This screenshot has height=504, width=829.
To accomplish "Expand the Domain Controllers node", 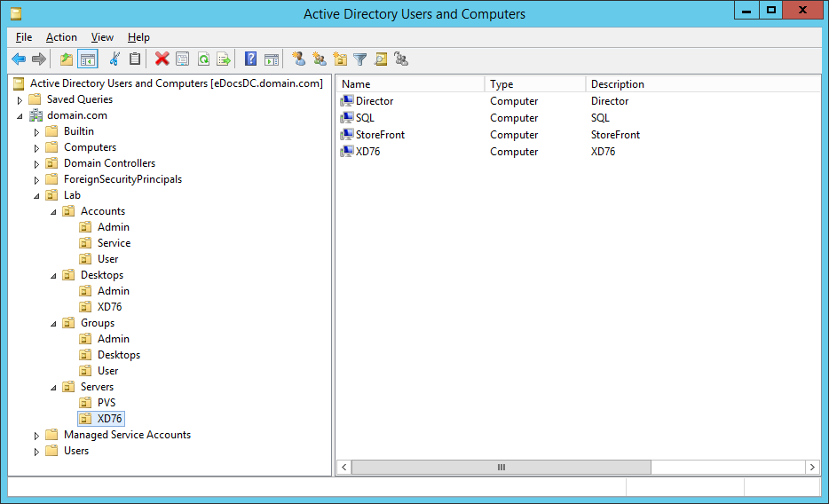I will pos(36,164).
